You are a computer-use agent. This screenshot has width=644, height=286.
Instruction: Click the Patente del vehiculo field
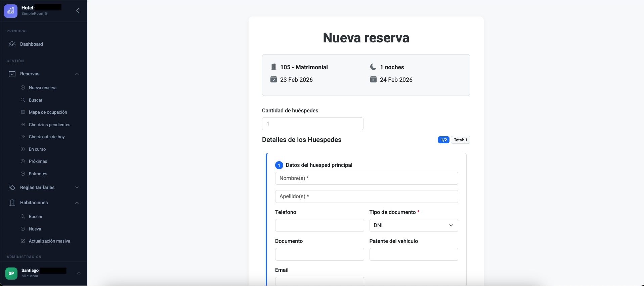pyautogui.click(x=414, y=254)
